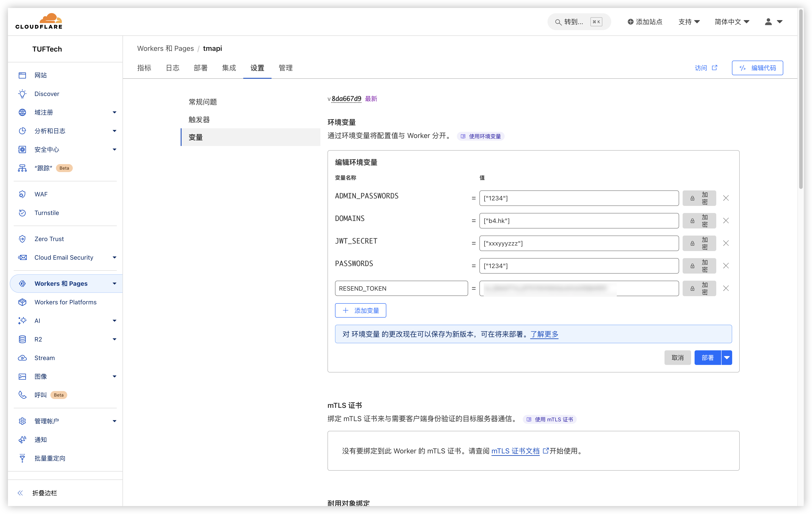Open the 了解更多 link
Screen dimensions: 812x514
(544, 334)
